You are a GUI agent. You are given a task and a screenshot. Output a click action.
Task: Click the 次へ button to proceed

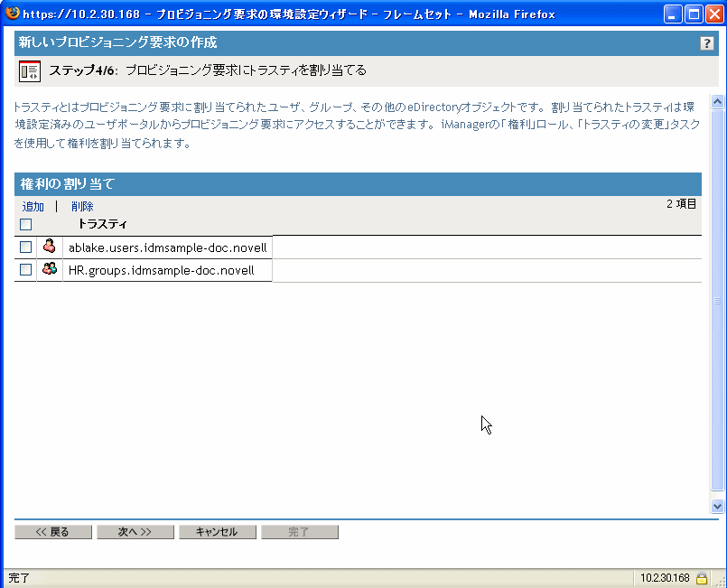(135, 531)
